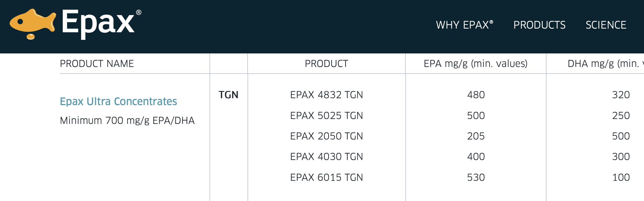Click the DHA value 500 cell
This screenshot has width=644, height=201.
(621, 136)
